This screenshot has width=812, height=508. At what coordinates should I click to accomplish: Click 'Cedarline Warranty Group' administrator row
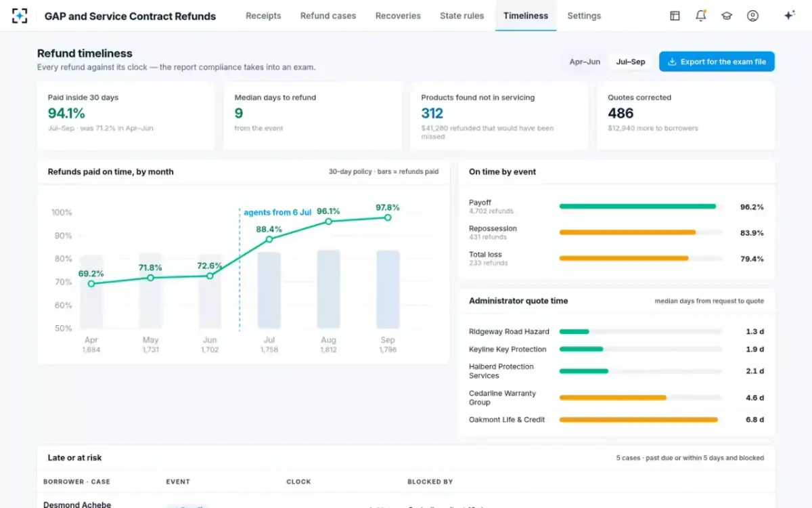(x=616, y=398)
